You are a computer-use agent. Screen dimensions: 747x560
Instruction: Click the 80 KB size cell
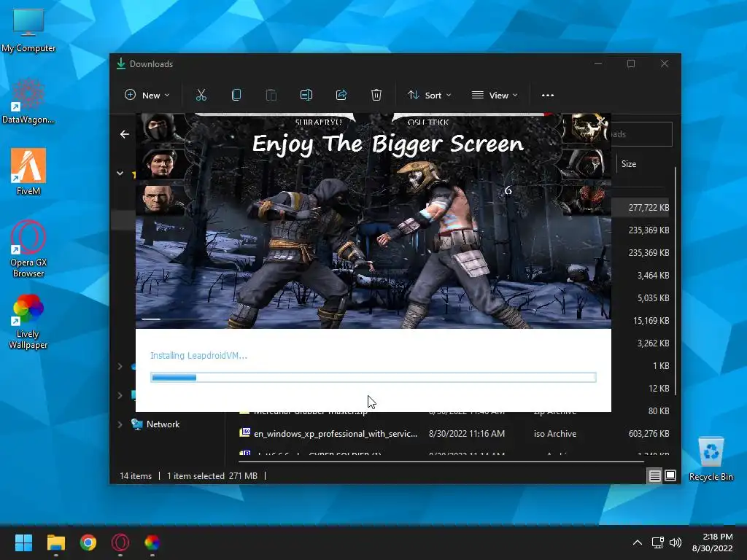point(659,411)
